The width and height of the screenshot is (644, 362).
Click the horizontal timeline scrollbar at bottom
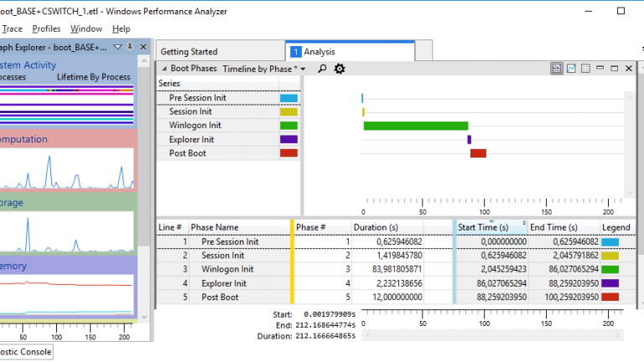pos(492,335)
